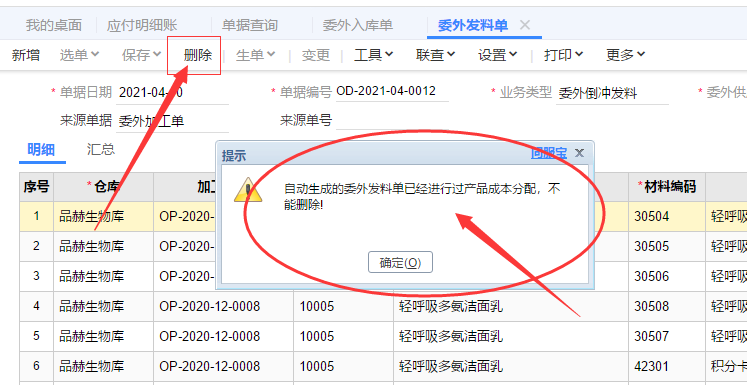
Task: Expand the 选单 dropdown
Action: tap(79, 55)
